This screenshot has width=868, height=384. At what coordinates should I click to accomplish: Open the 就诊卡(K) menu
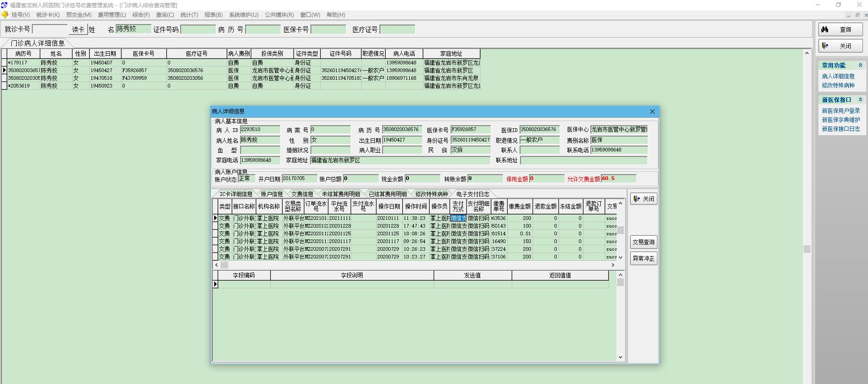[x=48, y=15]
